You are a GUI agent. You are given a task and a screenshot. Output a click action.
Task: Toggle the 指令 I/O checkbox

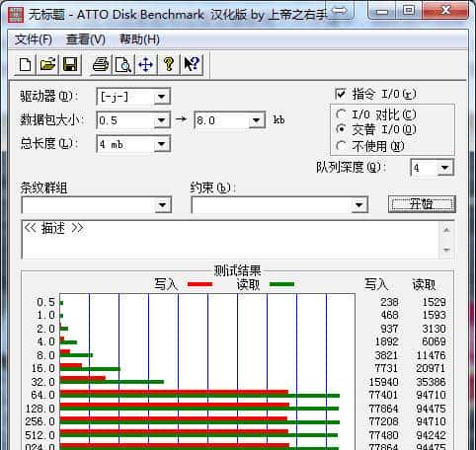click(x=341, y=94)
